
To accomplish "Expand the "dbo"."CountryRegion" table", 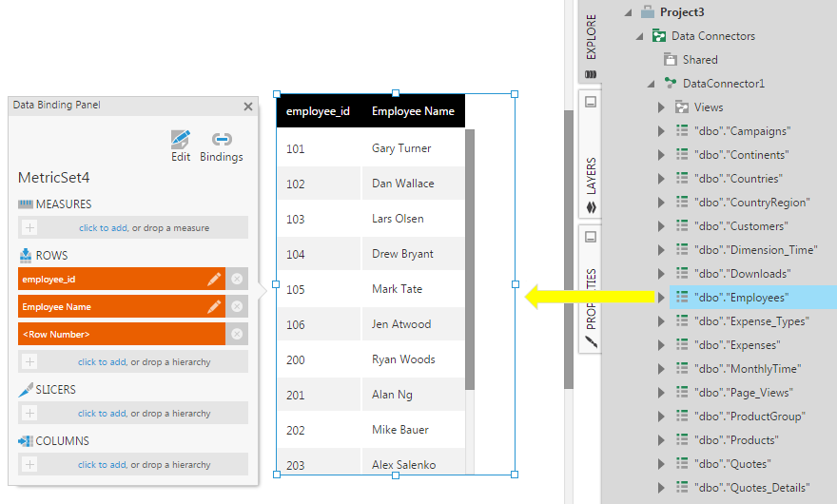I will tap(661, 203).
